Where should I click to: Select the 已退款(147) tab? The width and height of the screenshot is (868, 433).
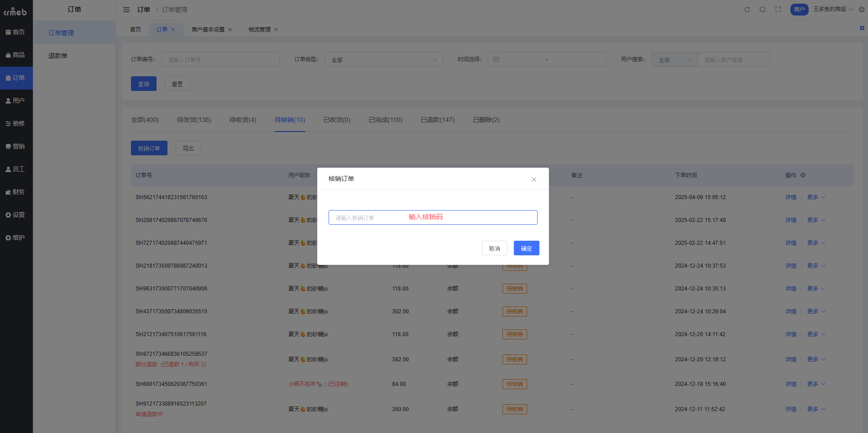(x=437, y=120)
